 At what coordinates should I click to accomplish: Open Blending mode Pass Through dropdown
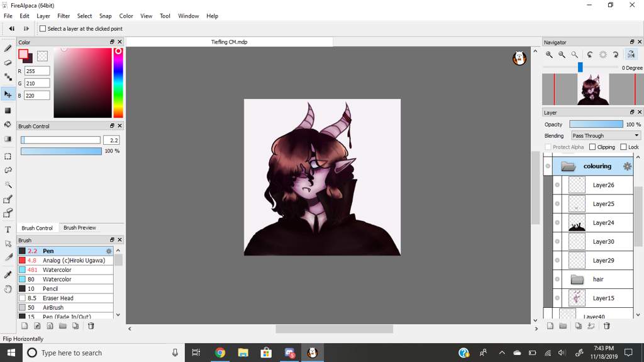606,135
